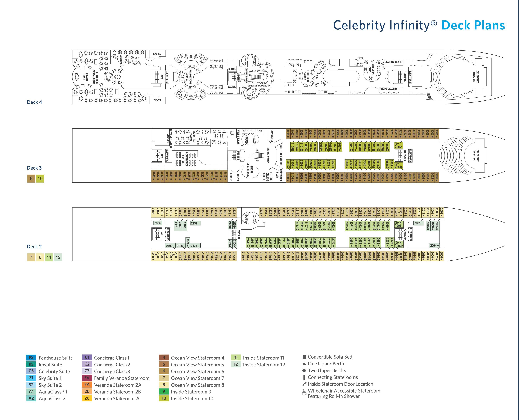
Task: Click the Celebrity Theater label on Deck 4
Action: click(476, 77)
